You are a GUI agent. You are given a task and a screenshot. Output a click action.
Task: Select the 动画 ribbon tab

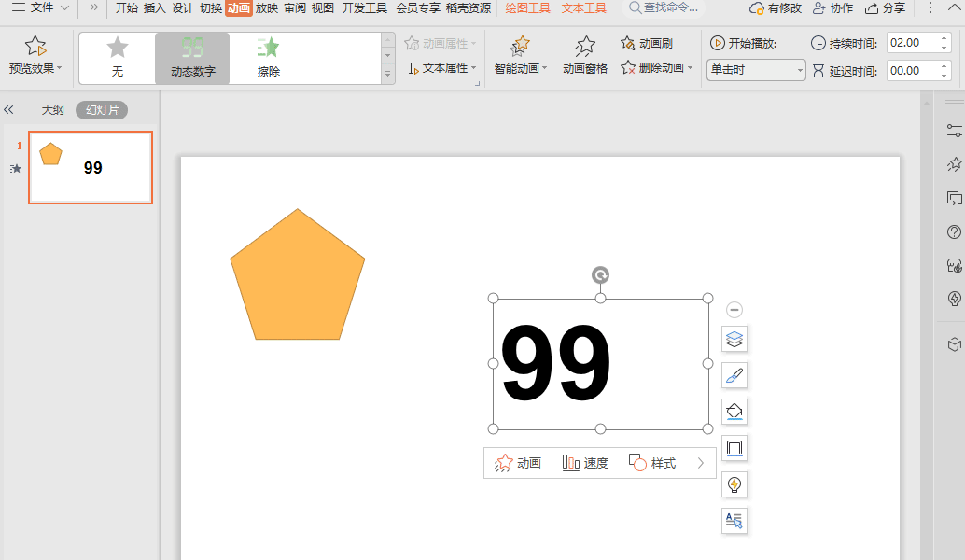(239, 8)
